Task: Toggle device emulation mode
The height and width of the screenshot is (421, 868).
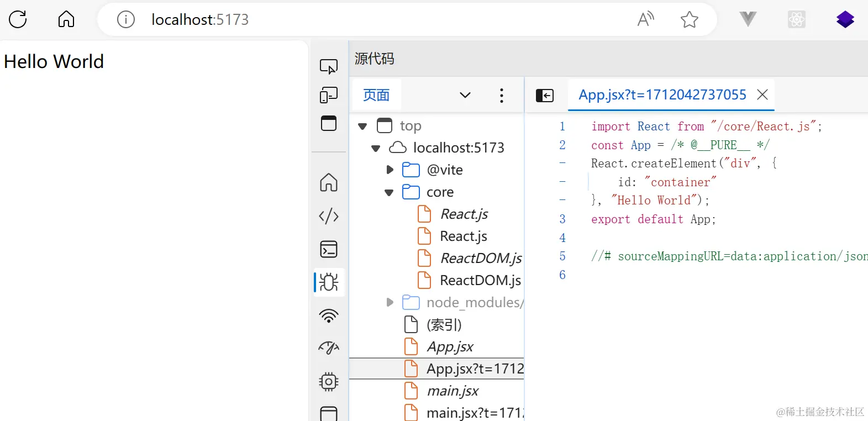Action: [329, 95]
